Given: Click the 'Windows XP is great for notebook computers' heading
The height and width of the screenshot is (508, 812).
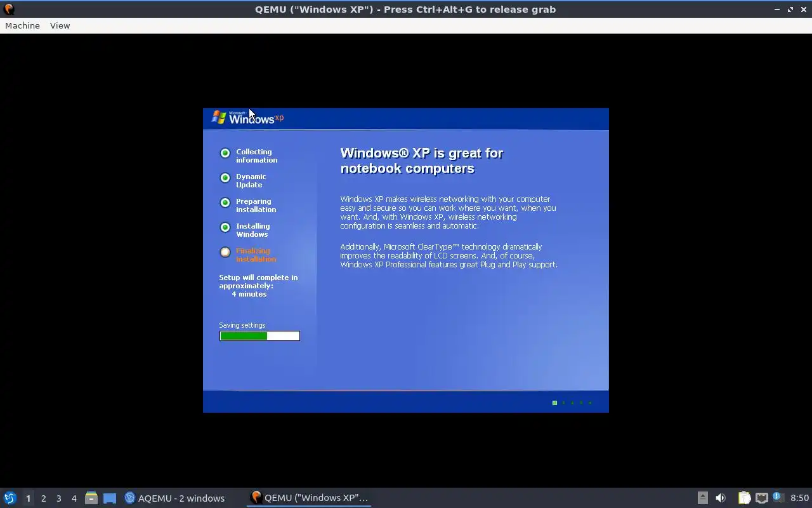Looking at the screenshot, I should [x=422, y=161].
